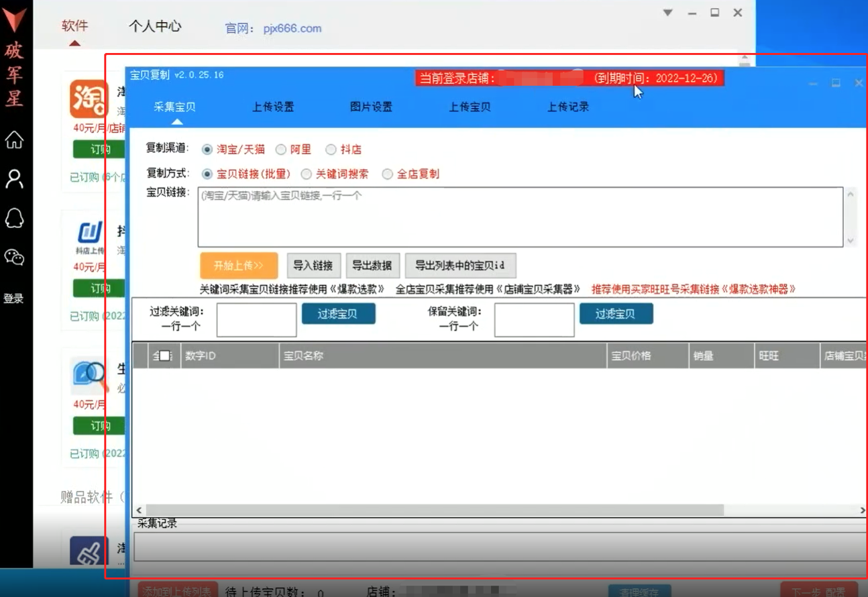Viewport: 868px width, 597px height.
Task: Tick the select-all checkbox in table header
Action: [x=164, y=356]
